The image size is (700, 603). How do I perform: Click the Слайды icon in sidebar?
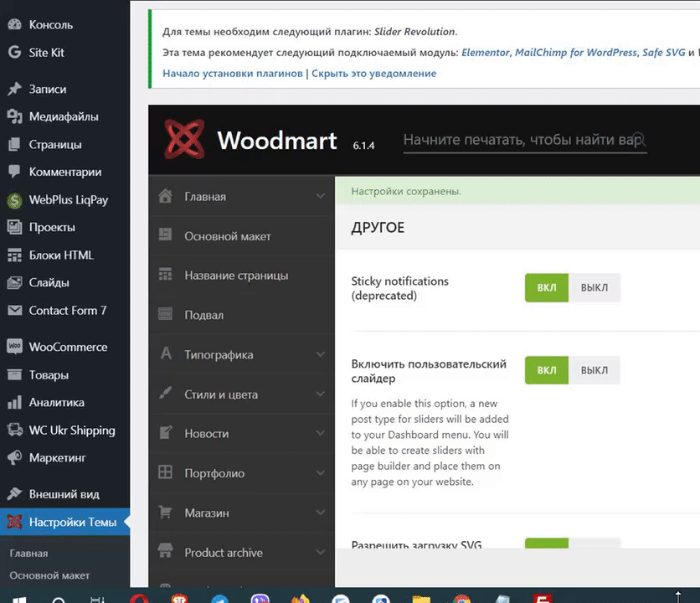pos(14,283)
